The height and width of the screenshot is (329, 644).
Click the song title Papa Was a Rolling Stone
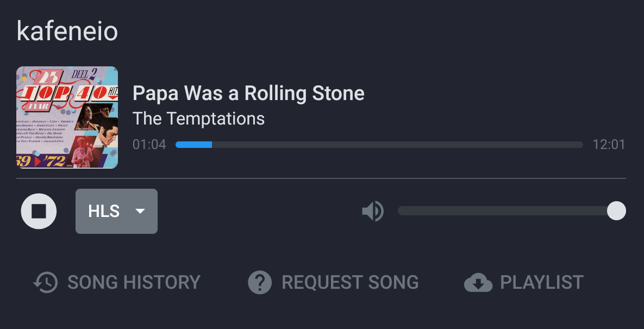248,94
